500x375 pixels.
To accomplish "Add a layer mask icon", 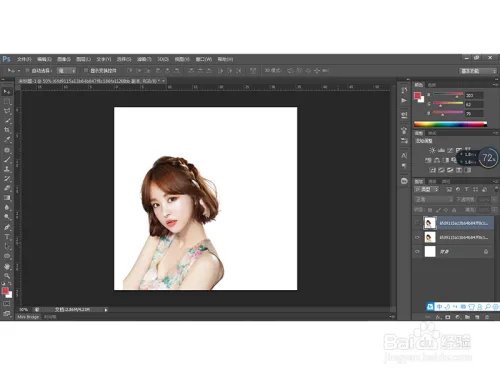I will (x=448, y=317).
